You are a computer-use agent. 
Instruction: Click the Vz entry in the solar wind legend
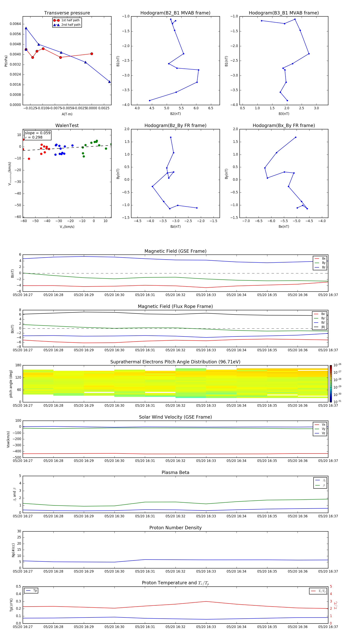320,433
